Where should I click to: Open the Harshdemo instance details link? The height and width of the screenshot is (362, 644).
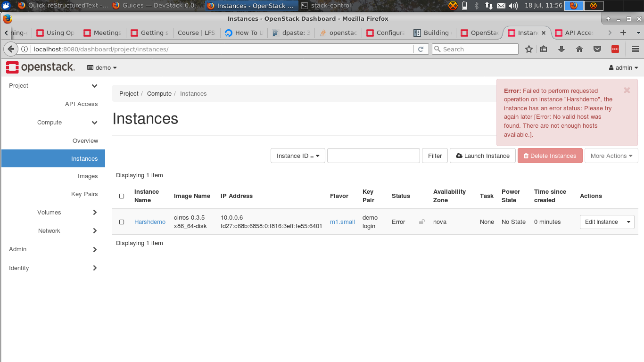point(149,222)
